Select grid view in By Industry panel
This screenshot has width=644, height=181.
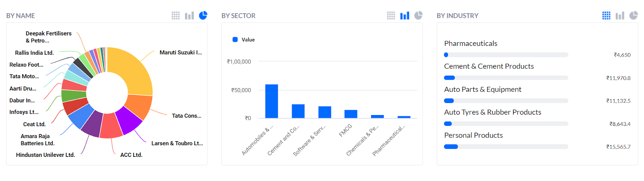[x=606, y=16]
